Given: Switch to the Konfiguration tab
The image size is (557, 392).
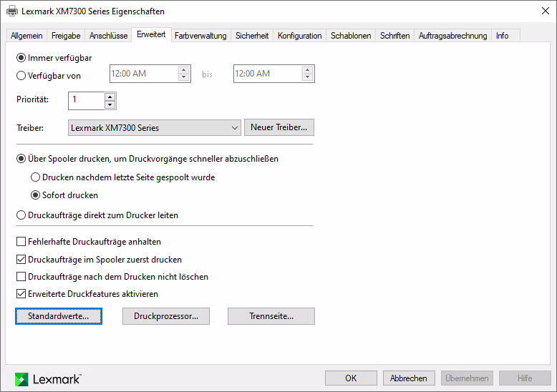Looking at the screenshot, I should click(299, 36).
